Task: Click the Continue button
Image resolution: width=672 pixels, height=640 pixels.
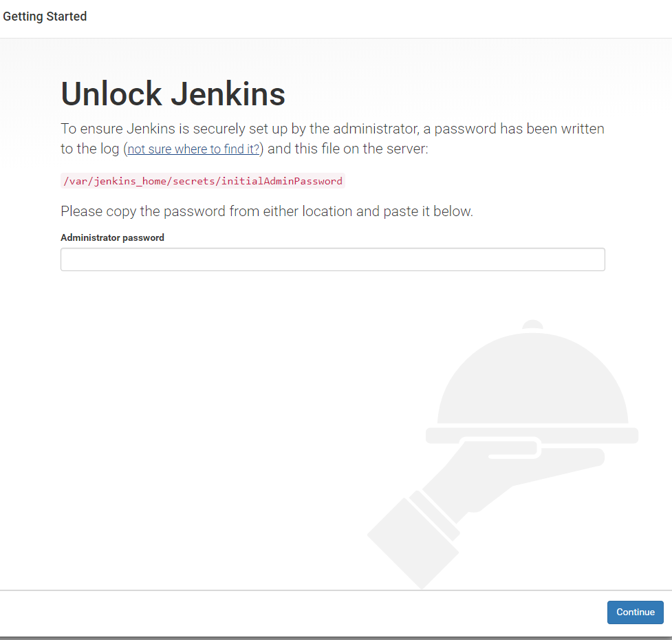Action: tap(635, 612)
